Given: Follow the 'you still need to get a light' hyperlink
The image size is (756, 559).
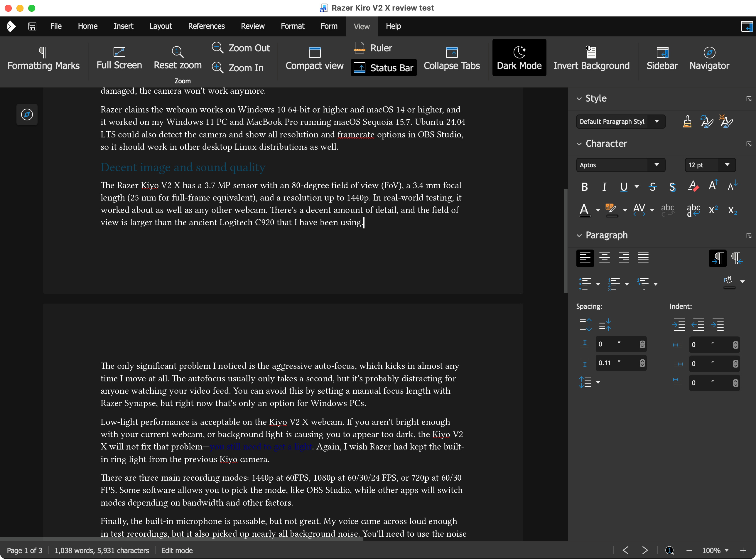Looking at the screenshot, I should [260, 446].
